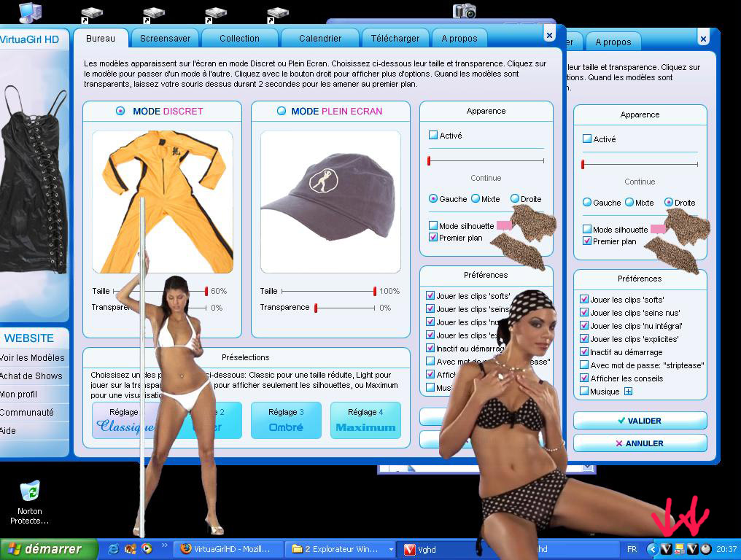
Task: Enable Avec mot de passe in right window
Action: (x=584, y=365)
